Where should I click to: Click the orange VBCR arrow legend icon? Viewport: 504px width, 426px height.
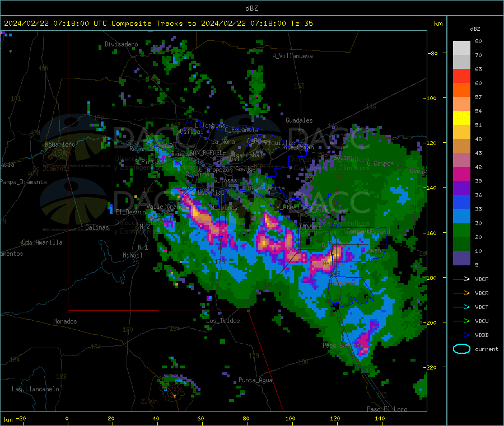tap(461, 293)
